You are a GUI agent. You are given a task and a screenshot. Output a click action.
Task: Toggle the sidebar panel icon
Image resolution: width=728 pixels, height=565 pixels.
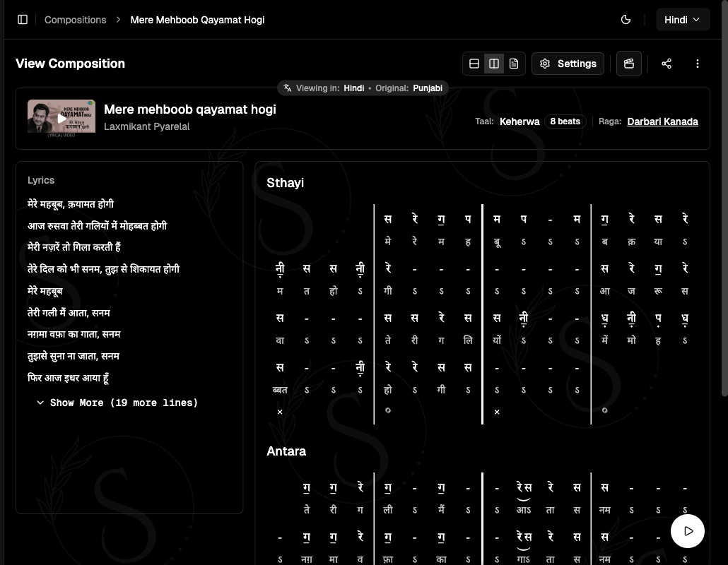click(23, 19)
